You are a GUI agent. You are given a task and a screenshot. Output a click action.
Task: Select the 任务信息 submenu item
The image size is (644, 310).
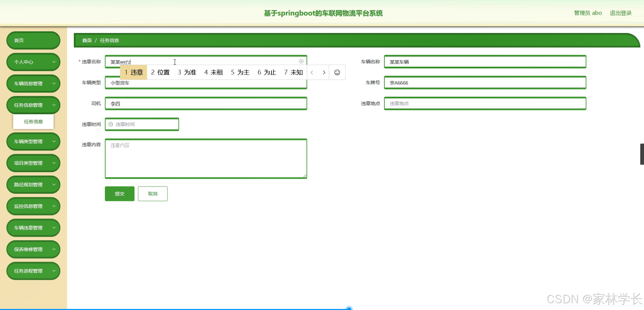click(33, 121)
